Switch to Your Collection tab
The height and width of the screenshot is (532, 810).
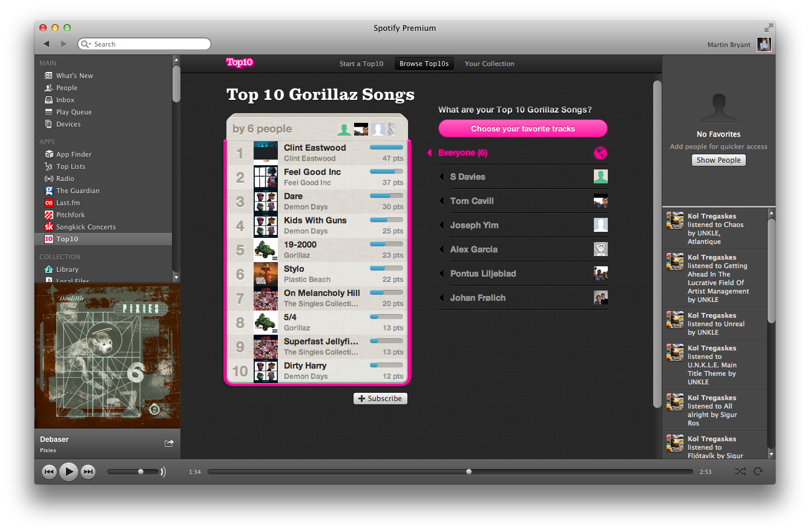click(x=489, y=64)
